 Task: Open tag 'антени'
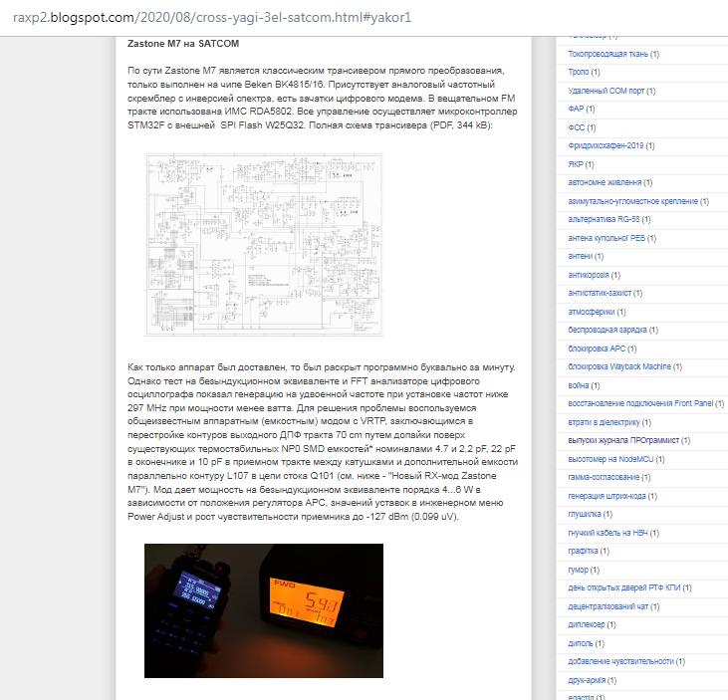581,256
